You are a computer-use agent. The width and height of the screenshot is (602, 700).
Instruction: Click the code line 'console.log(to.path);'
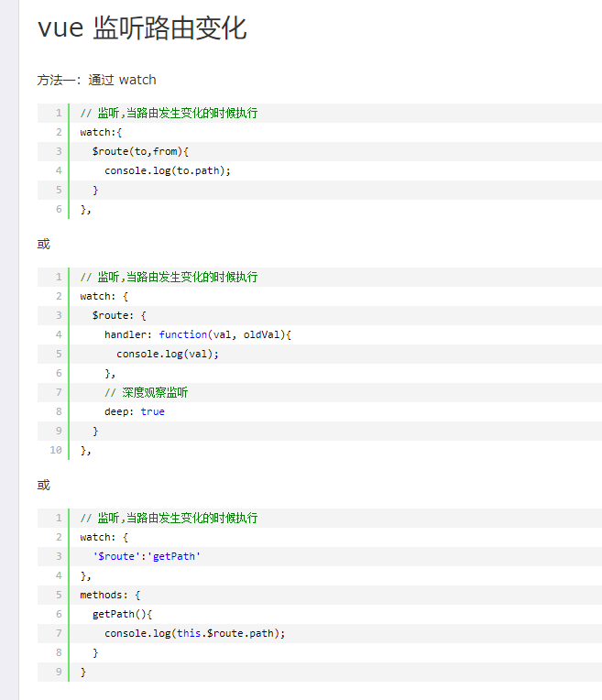[x=168, y=170]
